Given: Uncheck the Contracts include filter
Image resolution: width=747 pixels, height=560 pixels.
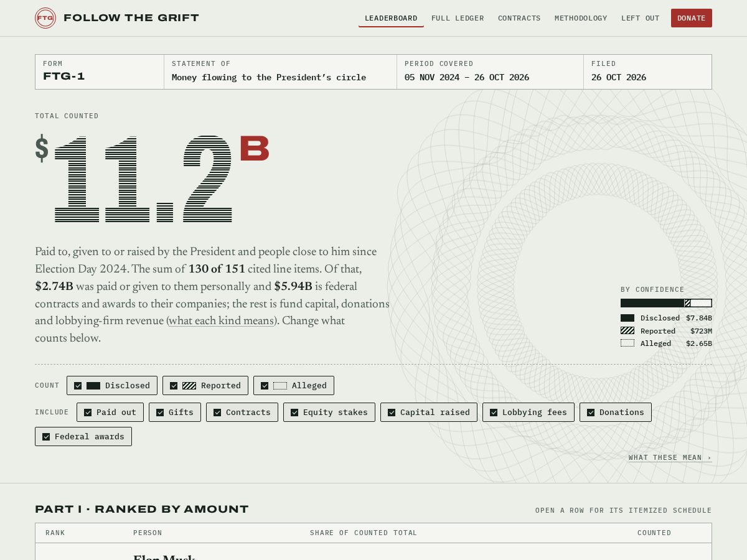Looking at the screenshot, I should [242, 412].
